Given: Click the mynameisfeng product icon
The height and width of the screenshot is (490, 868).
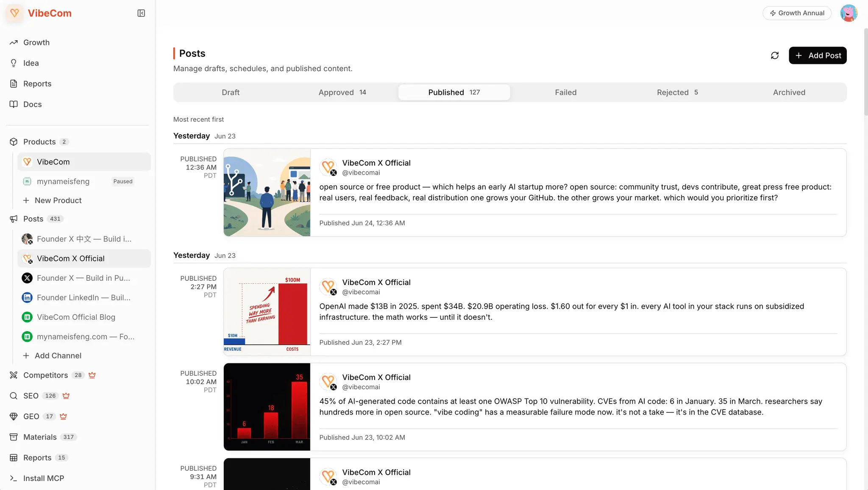Looking at the screenshot, I should 27,182.
